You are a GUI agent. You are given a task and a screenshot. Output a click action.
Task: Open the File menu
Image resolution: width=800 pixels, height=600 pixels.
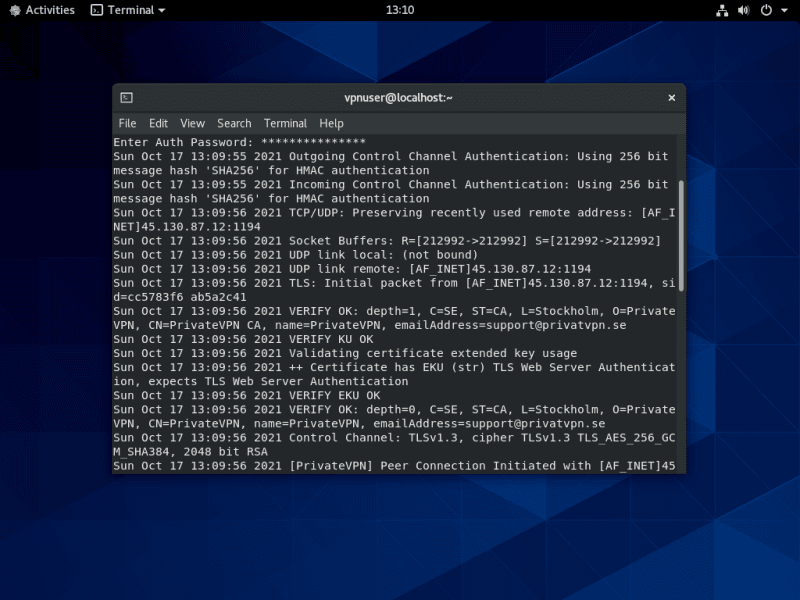tap(127, 123)
